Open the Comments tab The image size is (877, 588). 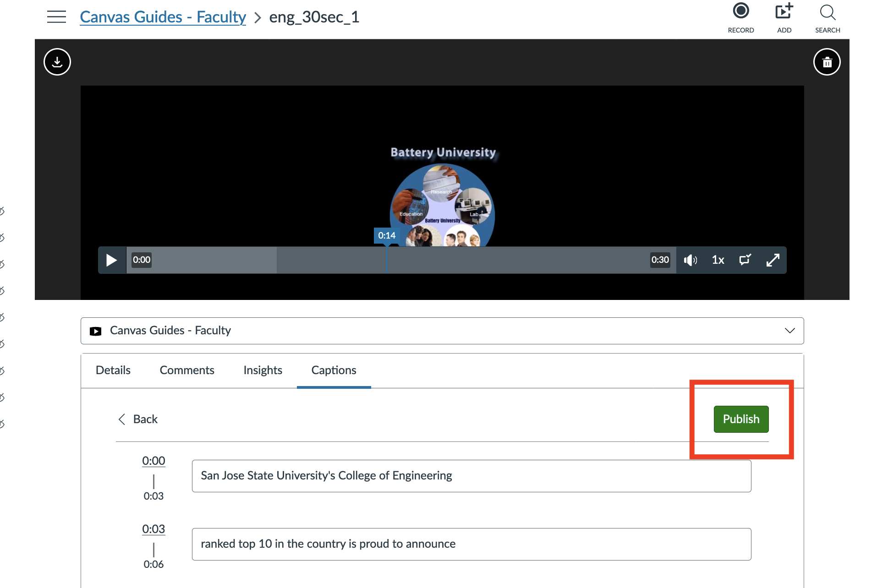(187, 370)
